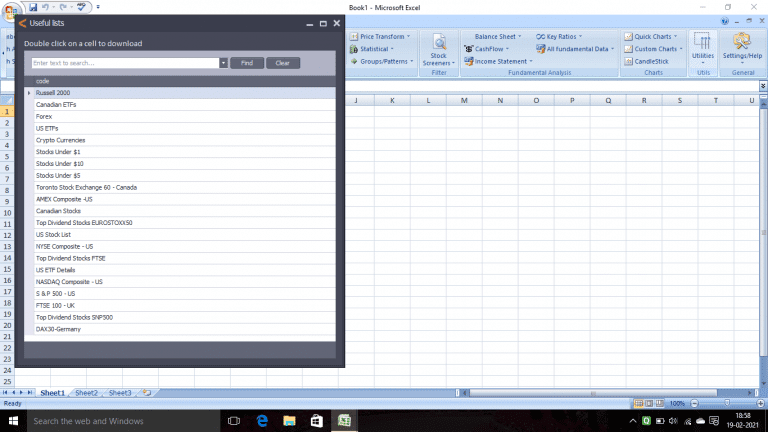Open the Key Ratios dropdown
Screen dimensions: 768x432
coord(559,36)
